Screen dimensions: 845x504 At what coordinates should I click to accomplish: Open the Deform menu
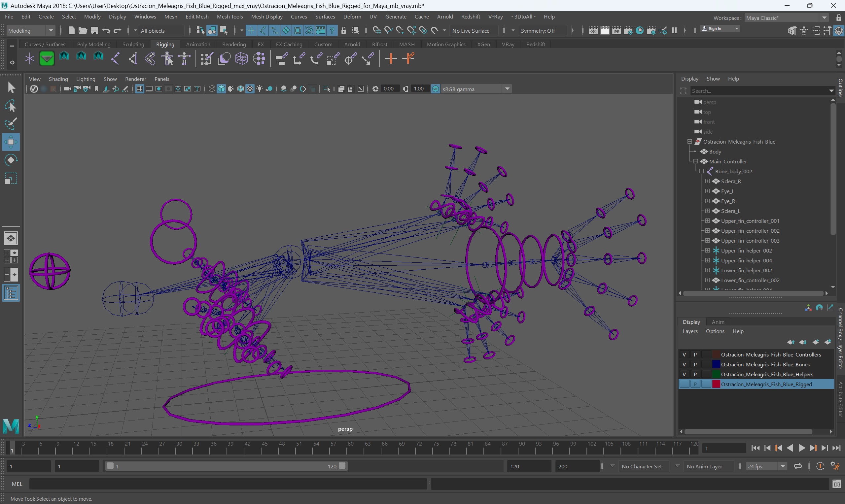point(352,17)
